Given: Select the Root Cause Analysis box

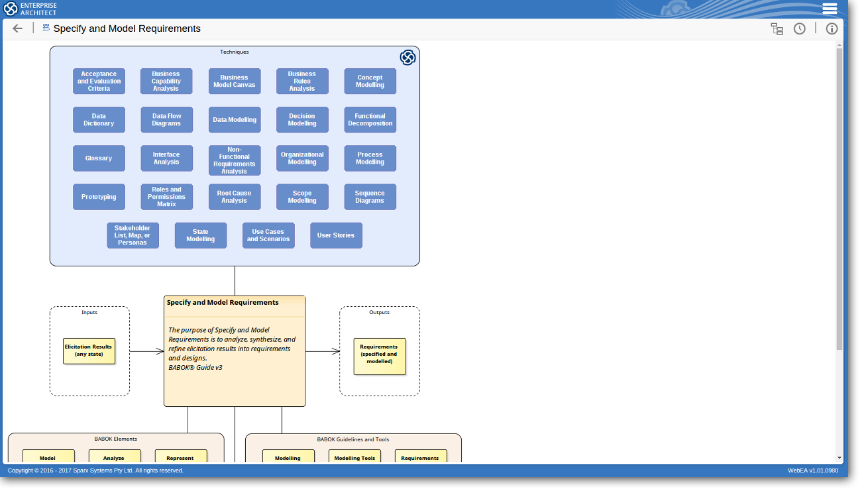Looking at the screenshot, I should pyautogui.click(x=235, y=197).
